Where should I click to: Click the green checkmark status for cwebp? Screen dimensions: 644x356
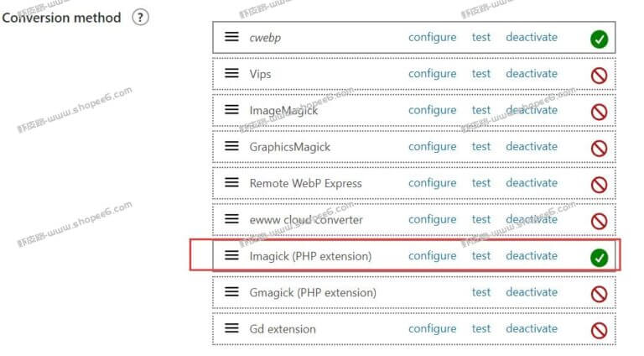click(x=600, y=39)
